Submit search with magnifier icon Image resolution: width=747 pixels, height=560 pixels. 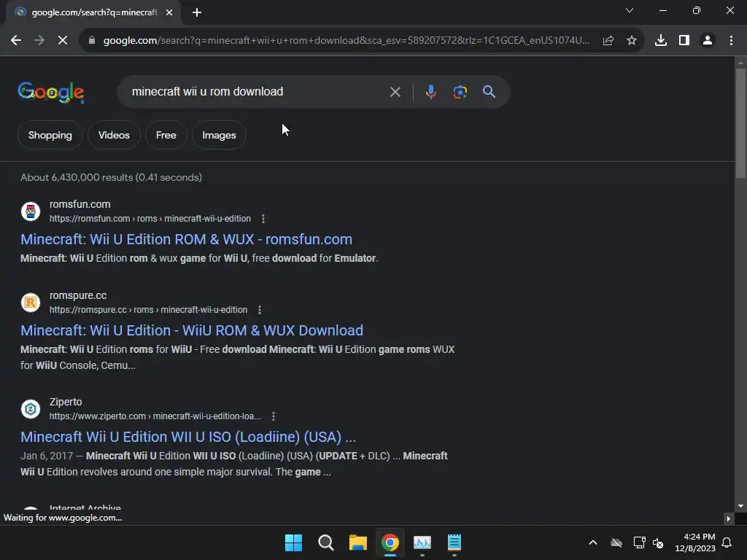pyautogui.click(x=489, y=92)
